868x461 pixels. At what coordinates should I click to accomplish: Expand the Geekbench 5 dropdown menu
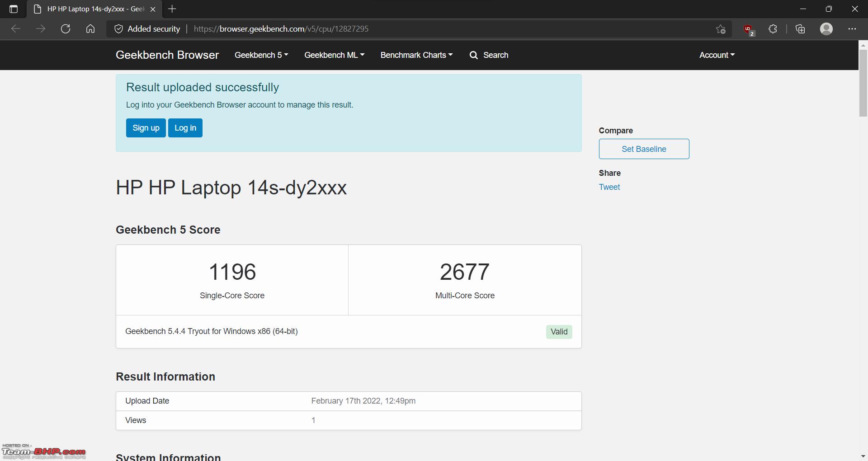[261, 55]
